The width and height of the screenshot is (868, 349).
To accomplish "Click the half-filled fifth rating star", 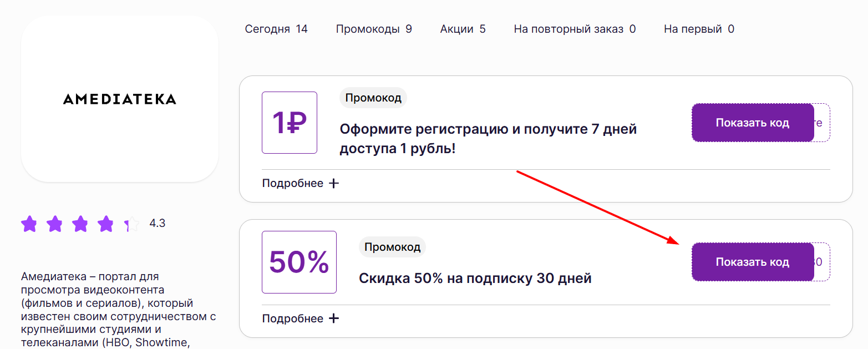I will tap(131, 224).
